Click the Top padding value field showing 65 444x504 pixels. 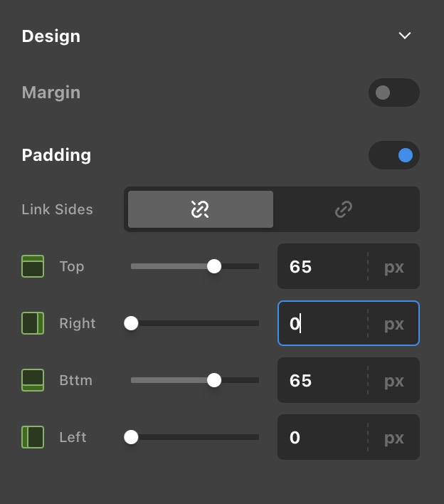point(320,267)
